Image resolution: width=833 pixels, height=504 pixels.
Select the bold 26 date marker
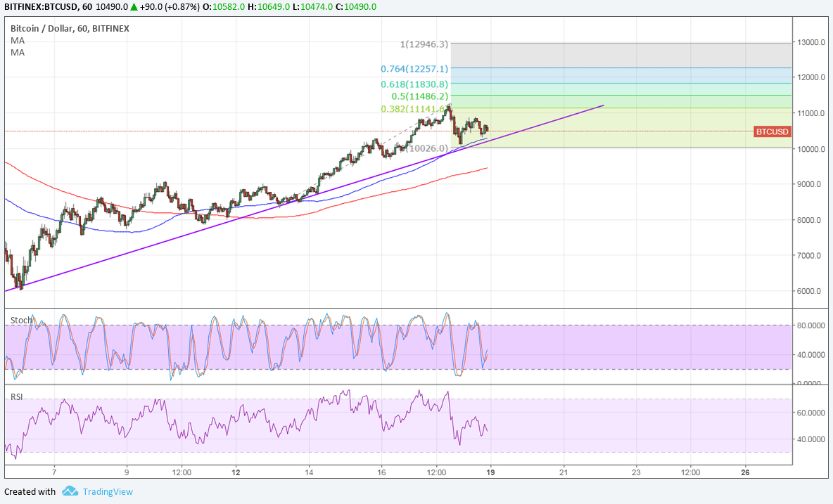(x=746, y=472)
